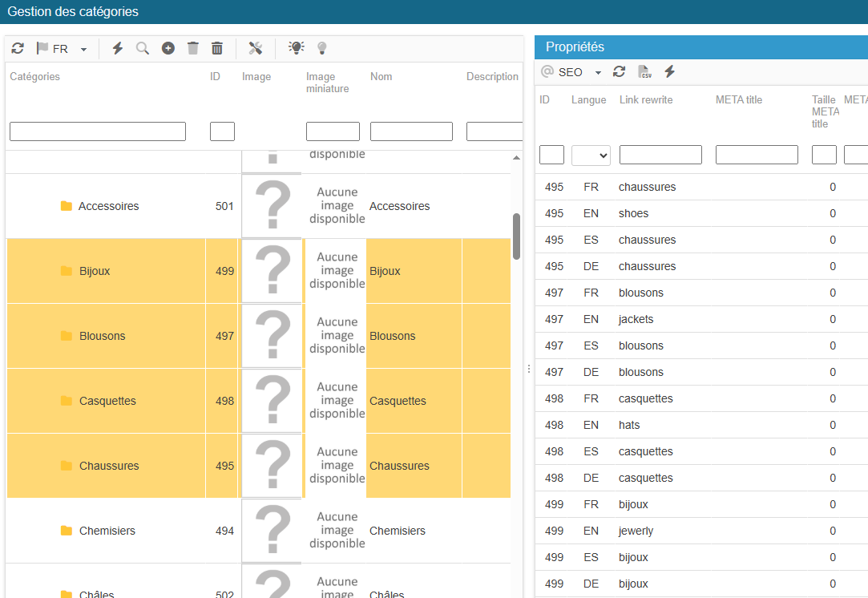Select the 'hats' link rewrite cell
This screenshot has width=868, height=598.
tap(629, 425)
